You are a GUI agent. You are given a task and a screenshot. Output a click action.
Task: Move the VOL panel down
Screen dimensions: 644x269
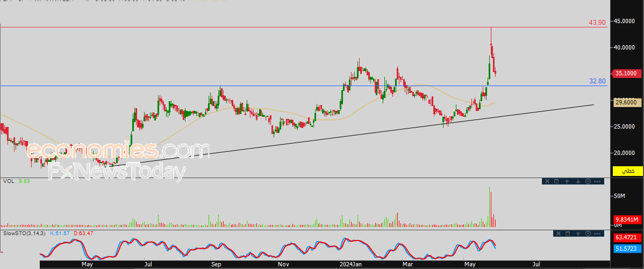point(578,181)
